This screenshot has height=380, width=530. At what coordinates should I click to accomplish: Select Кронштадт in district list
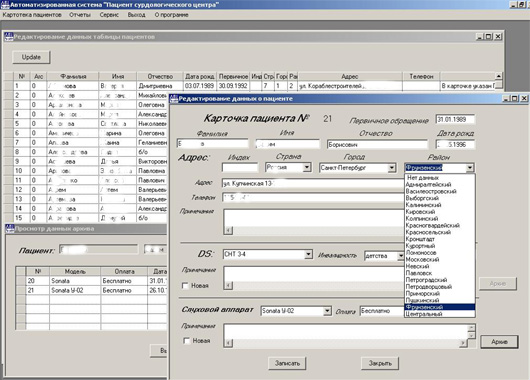(440, 239)
